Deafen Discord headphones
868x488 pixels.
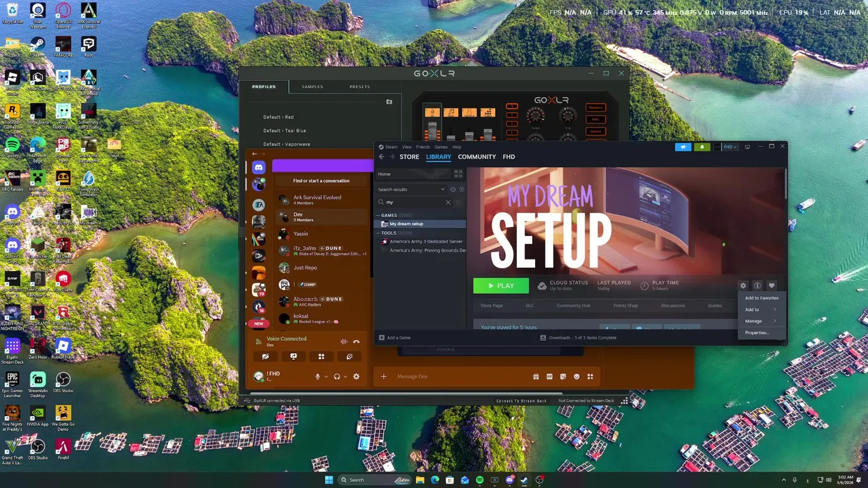[336, 376]
